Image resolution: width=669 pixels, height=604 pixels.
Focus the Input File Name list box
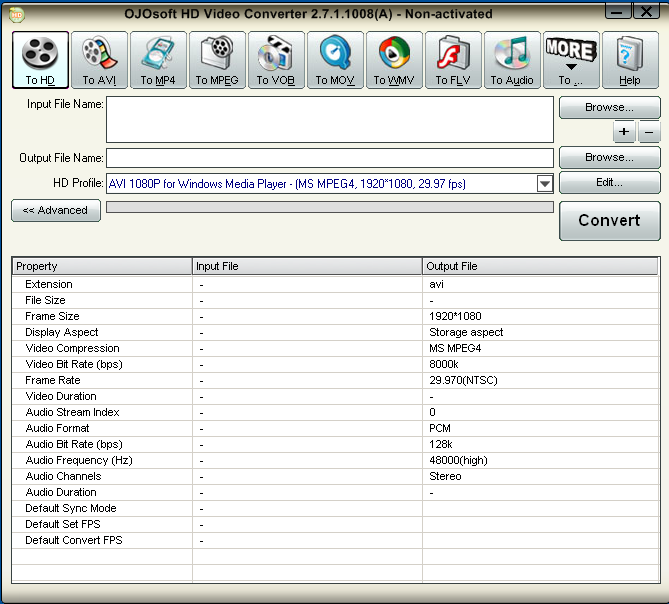coord(330,119)
